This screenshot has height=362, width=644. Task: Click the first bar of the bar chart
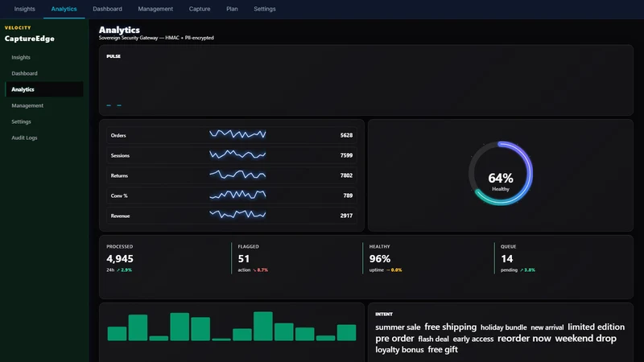(117, 334)
